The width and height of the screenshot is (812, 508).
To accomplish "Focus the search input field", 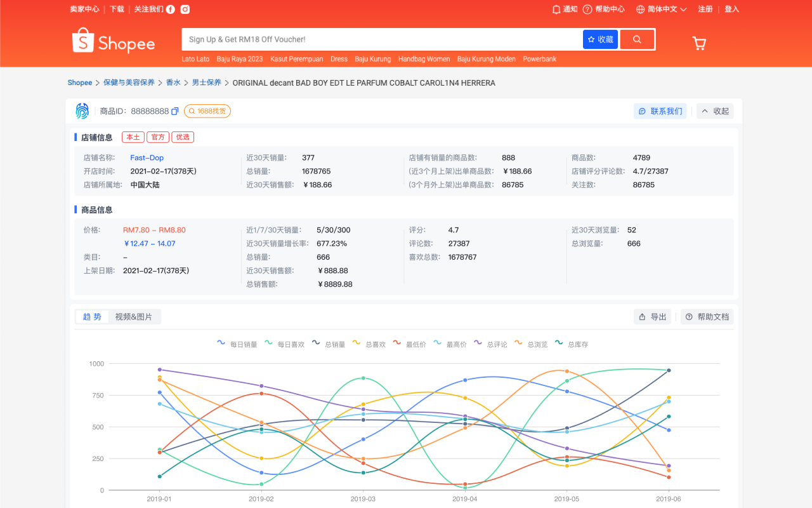I will [x=382, y=39].
